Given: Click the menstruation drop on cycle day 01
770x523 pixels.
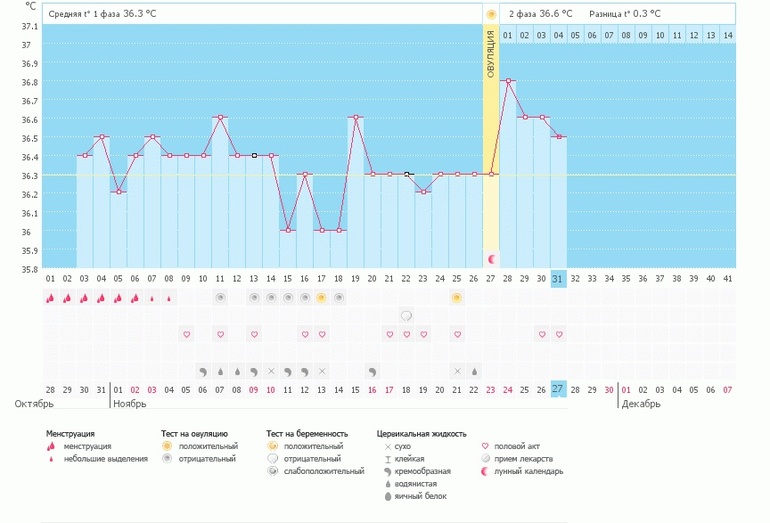Looking at the screenshot, I should coord(50,298).
